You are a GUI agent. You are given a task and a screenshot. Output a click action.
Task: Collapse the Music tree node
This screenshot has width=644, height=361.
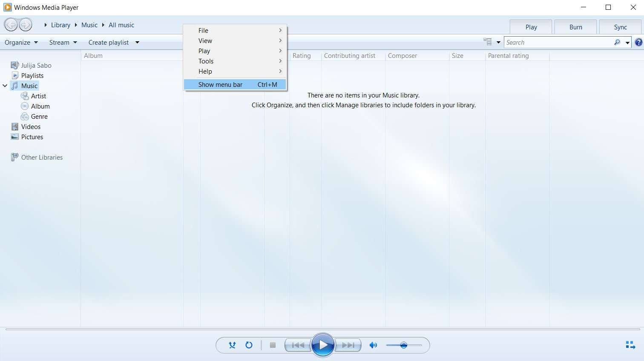click(x=5, y=86)
